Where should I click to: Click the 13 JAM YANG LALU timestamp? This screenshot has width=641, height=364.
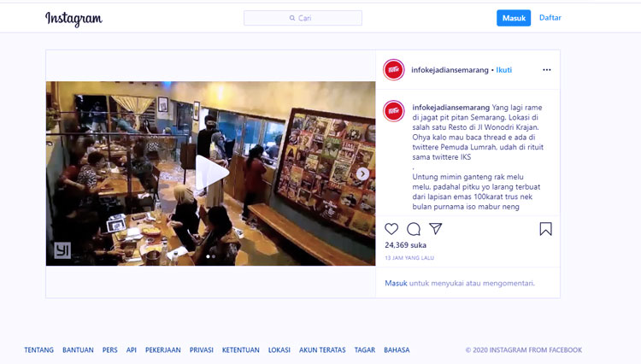tap(409, 258)
